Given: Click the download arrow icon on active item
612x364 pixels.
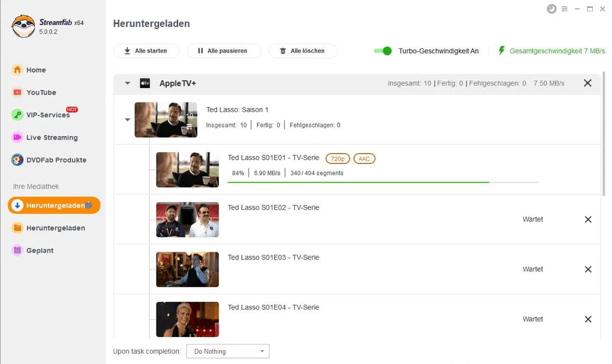Looking at the screenshot, I should click(x=17, y=205).
